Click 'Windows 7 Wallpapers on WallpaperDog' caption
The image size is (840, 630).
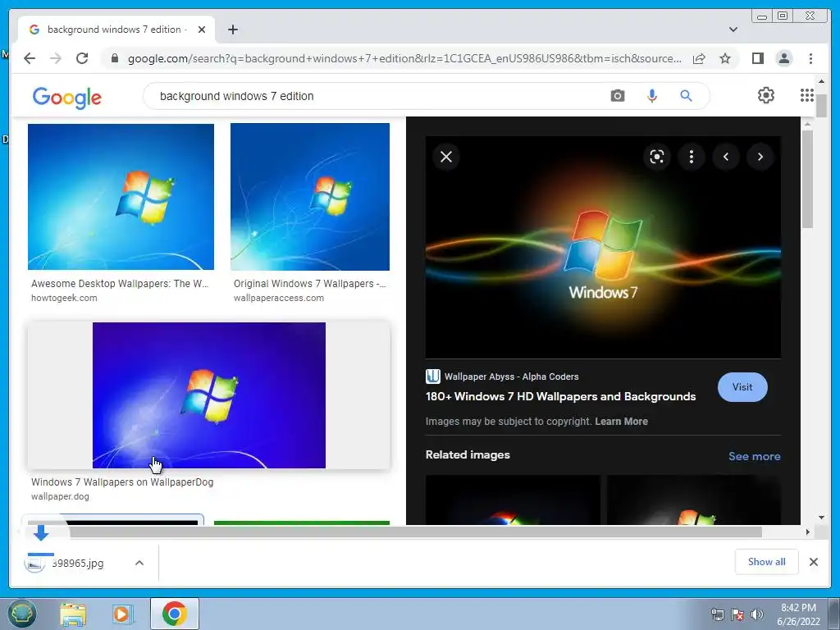click(122, 482)
